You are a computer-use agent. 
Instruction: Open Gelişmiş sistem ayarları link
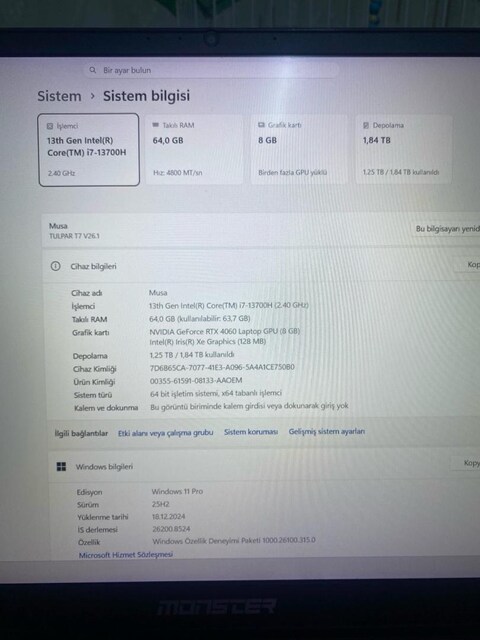pos(327,431)
